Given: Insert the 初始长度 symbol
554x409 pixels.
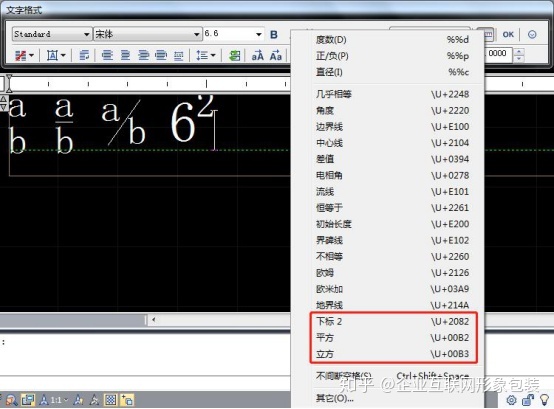Looking at the screenshot, I should 392,224.
